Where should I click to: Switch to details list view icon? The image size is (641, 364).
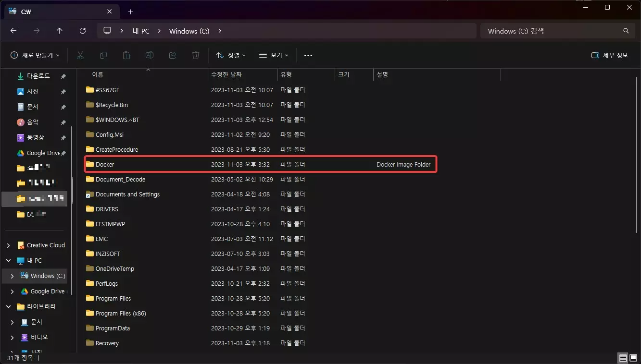pyautogui.click(x=623, y=358)
